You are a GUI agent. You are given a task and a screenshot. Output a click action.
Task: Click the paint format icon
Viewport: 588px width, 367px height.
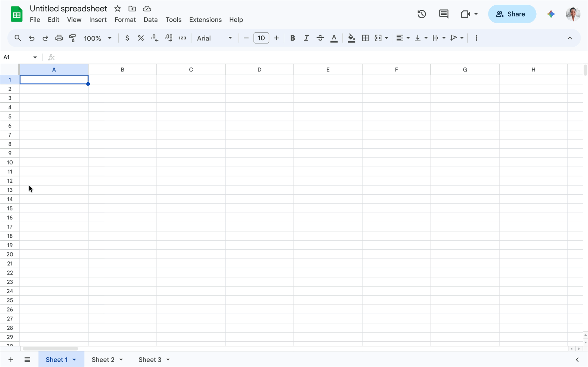pyautogui.click(x=72, y=38)
